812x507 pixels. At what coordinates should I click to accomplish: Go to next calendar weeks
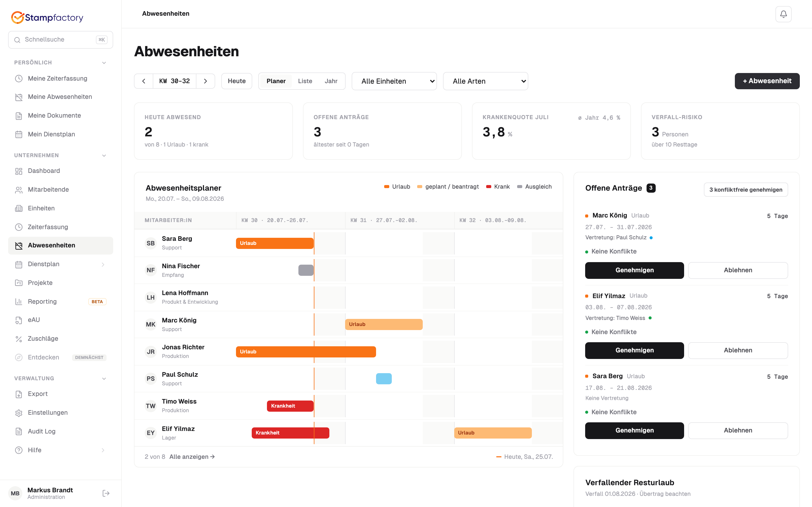205,81
